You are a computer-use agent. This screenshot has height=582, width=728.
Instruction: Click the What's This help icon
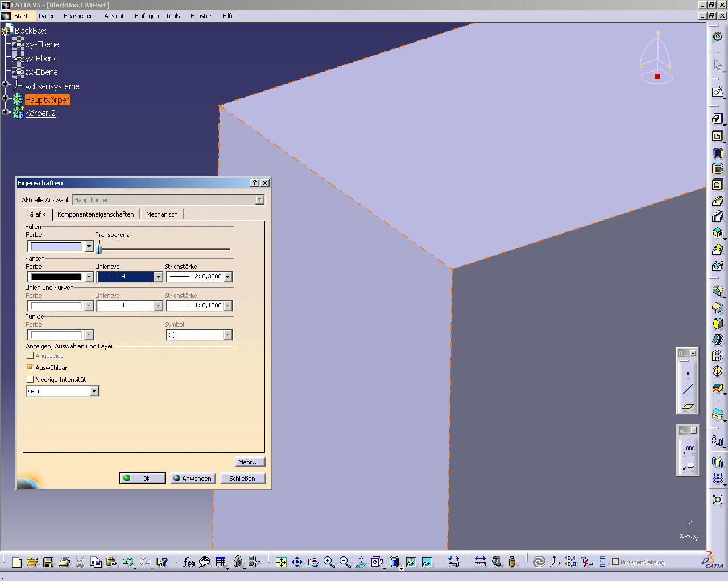pyautogui.click(x=162, y=562)
